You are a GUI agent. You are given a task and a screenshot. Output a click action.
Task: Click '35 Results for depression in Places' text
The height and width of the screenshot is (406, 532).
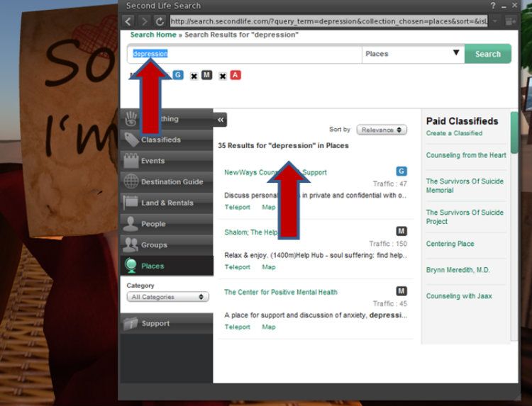pos(283,145)
